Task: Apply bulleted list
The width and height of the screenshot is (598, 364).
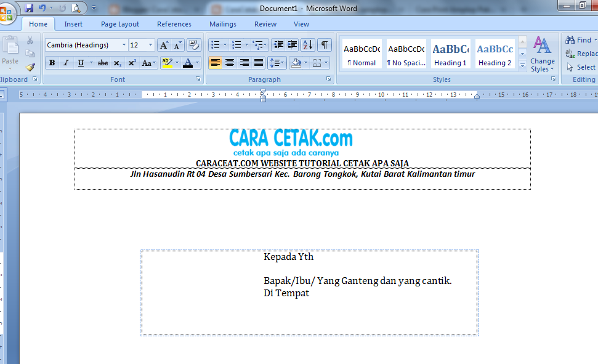Action: coord(216,45)
